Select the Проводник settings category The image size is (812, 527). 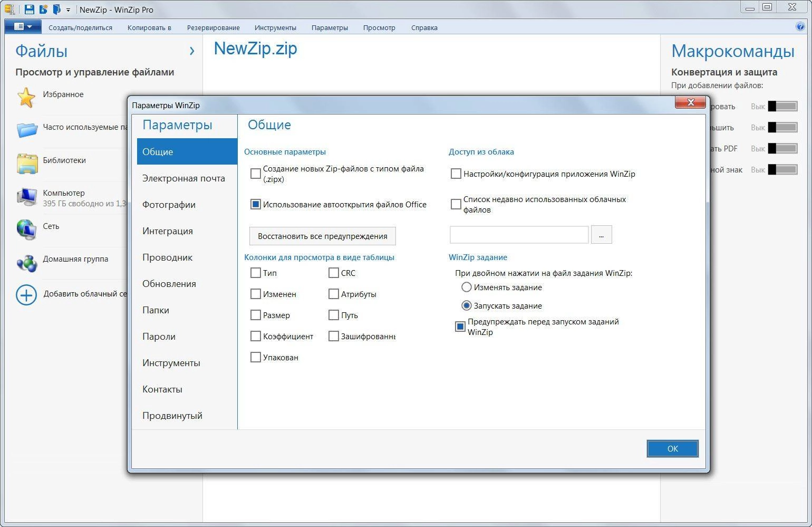click(187, 257)
